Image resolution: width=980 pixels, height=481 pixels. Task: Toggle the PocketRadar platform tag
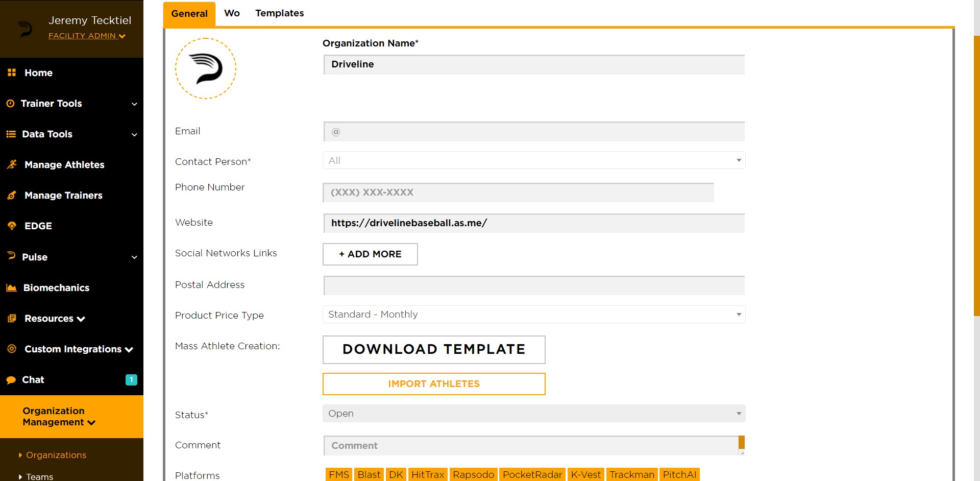click(532, 474)
